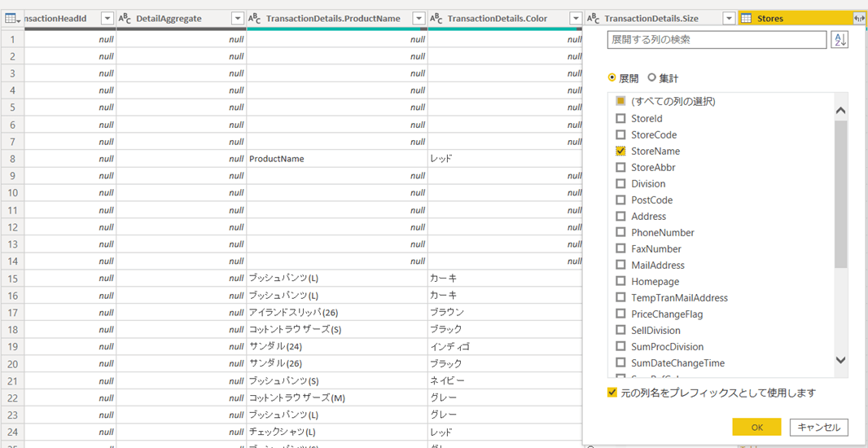The image size is (868, 448).
Task: Check the StoreId checkbox
Action: pos(621,118)
